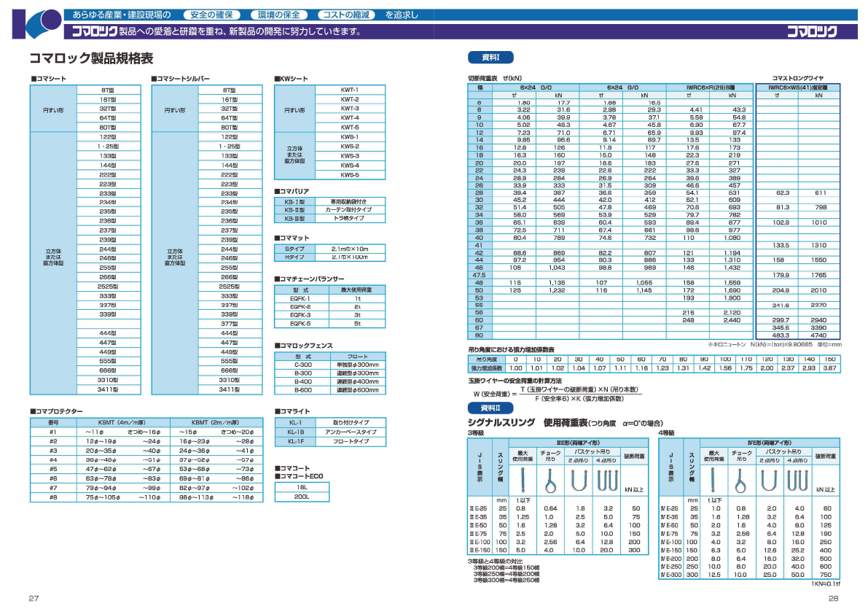Click the 張力増加係数 row label

click(487, 368)
